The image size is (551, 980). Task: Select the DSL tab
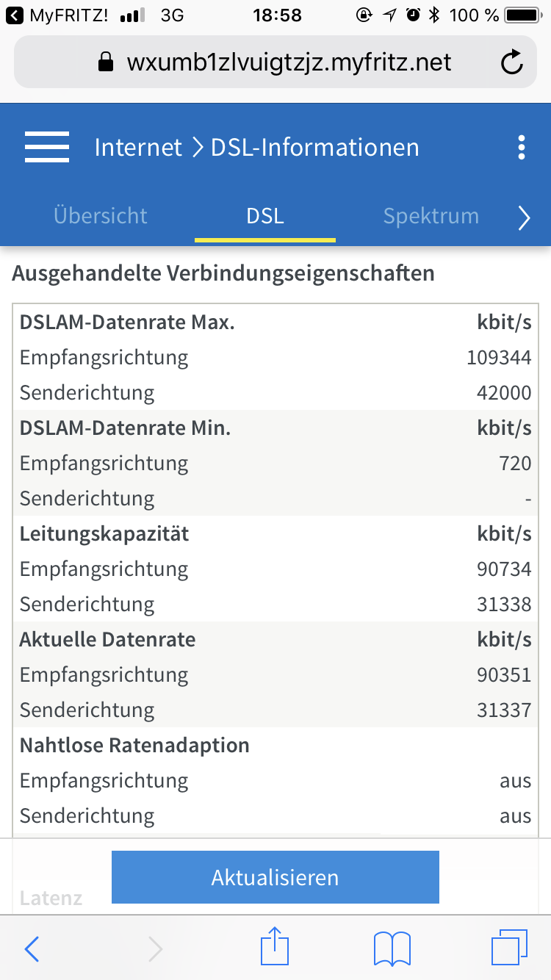(x=265, y=216)
